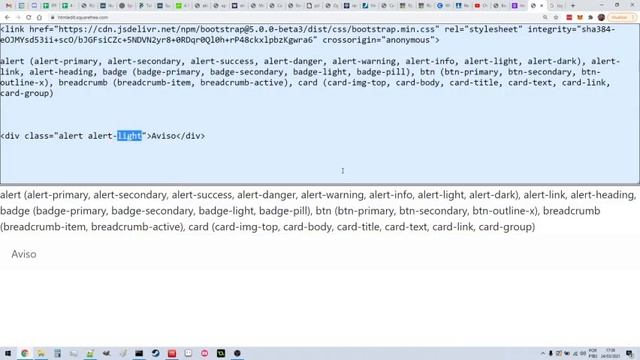The width and height of the screenshot is (640, 360).
Task: Reload the page with the refresh icon
Action: click(x=29, y=18)
